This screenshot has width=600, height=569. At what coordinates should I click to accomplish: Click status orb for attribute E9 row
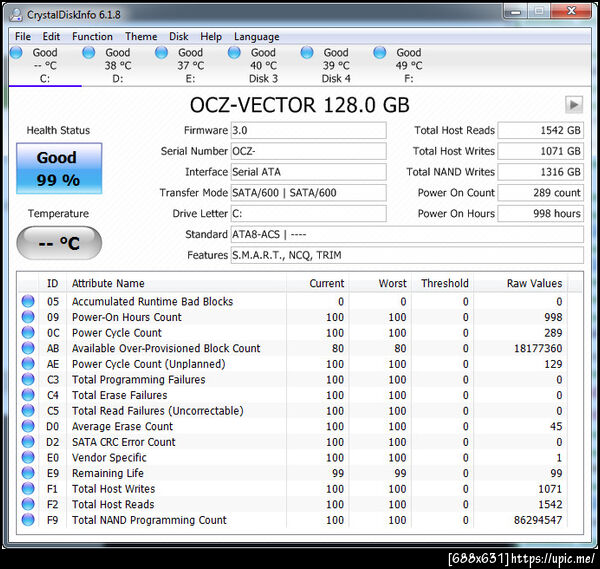click(28, 473)
